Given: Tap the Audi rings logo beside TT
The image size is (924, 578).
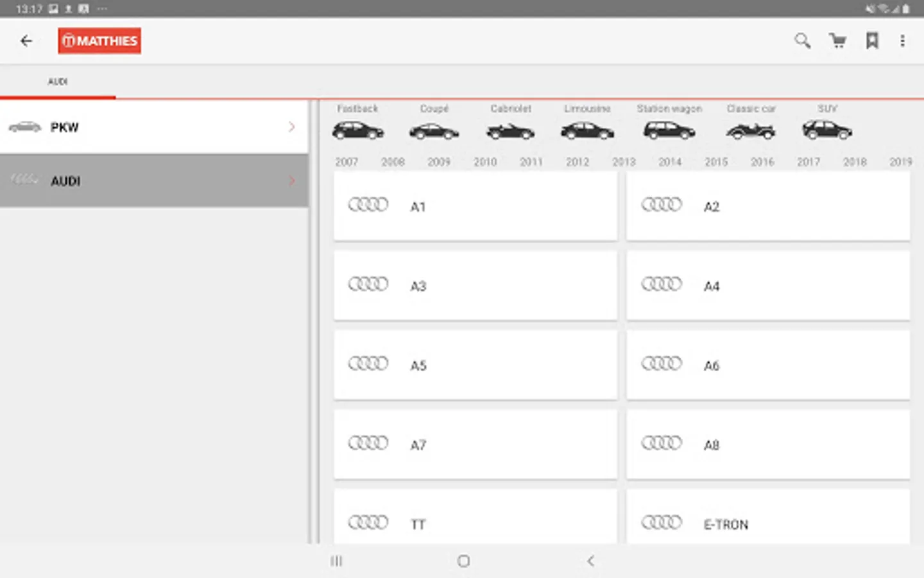Looking at the screenshot, I should click(368, 522).
